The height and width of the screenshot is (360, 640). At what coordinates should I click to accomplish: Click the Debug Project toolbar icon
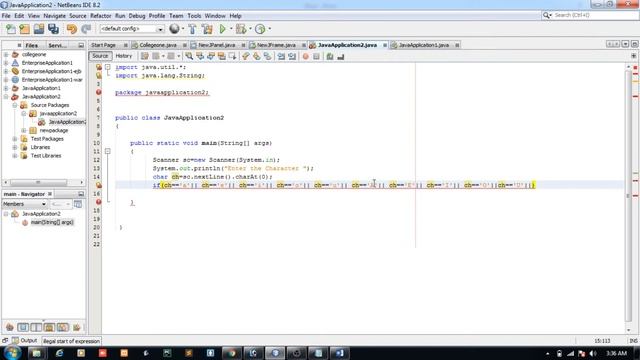tap(241, 29)
